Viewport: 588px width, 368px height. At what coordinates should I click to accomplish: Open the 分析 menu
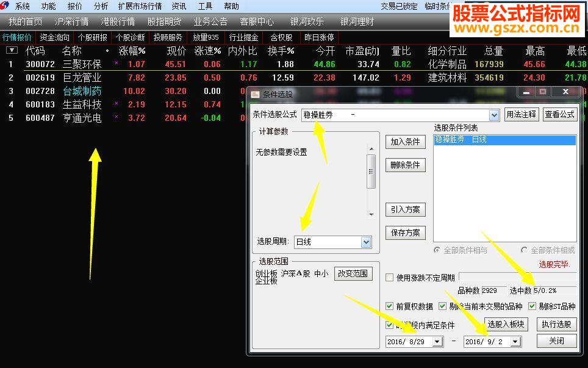(101, 6)
